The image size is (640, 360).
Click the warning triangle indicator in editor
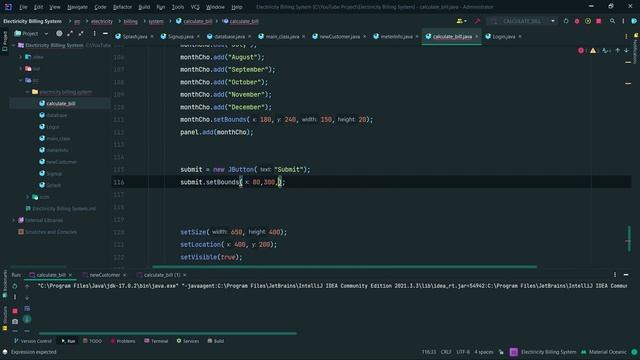click(x=593, y=51)
